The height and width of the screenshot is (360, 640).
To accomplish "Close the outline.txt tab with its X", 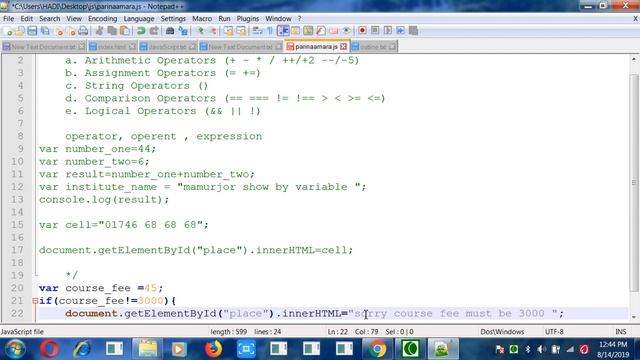I will click(392, 47).
